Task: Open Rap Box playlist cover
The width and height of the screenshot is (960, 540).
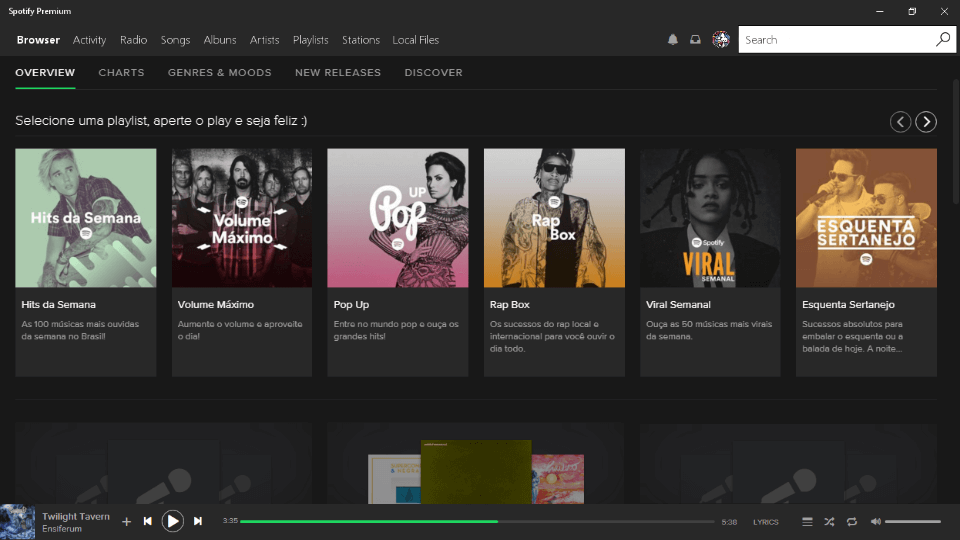Action: click(x=555, y=218)
